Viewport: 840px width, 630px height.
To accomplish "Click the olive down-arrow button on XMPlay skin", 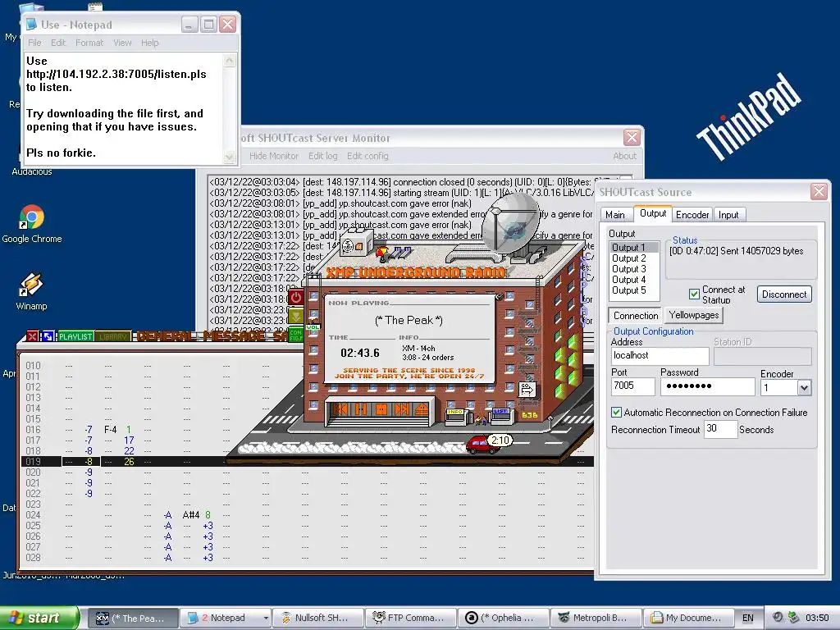I will (x=295, y=316).
